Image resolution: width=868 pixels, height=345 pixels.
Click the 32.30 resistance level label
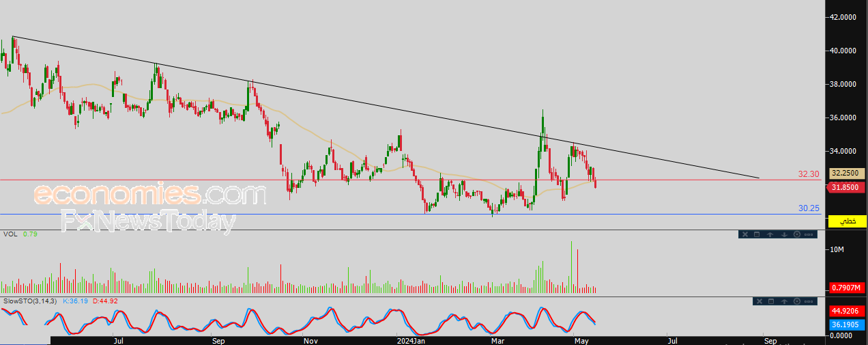pyautogui.click(x=809, y=174)
